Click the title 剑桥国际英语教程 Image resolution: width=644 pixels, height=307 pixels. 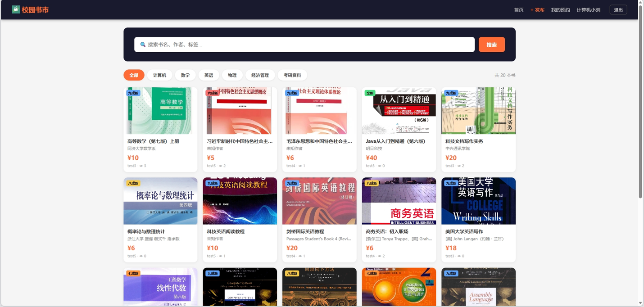[305, 231]
